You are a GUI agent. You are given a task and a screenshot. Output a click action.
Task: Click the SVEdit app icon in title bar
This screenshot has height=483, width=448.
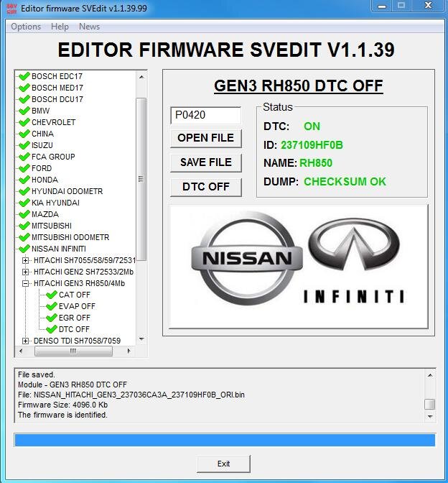(11, 9)
